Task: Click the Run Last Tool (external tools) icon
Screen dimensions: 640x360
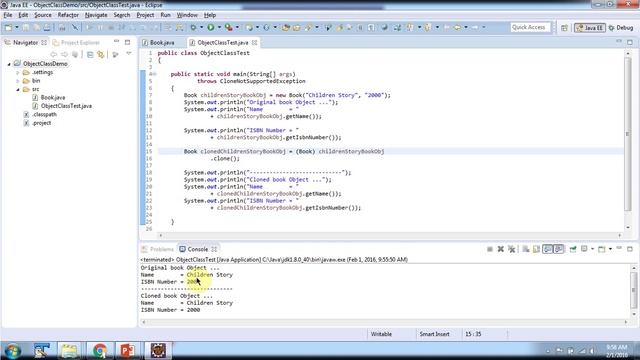Action: (x=229, y=27)
